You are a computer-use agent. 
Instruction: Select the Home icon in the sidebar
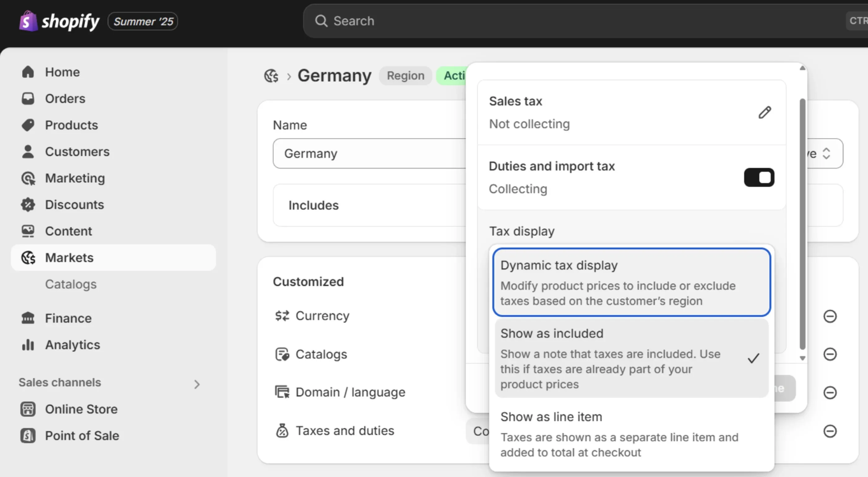click(28, 72)
